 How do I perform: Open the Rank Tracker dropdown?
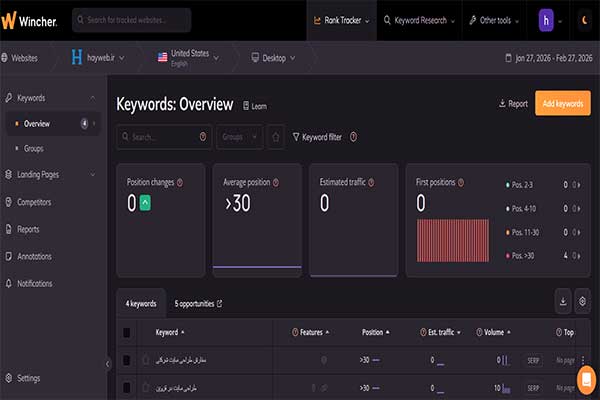(342, 20)
